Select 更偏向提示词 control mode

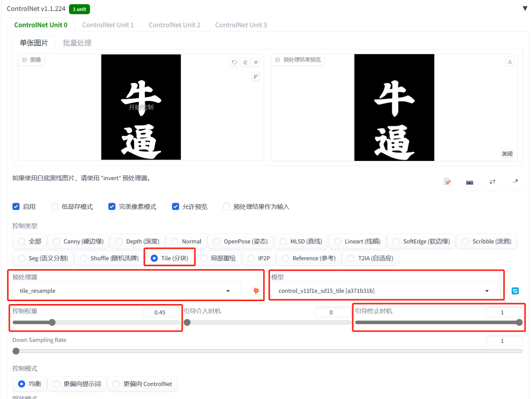click(77, 384)
